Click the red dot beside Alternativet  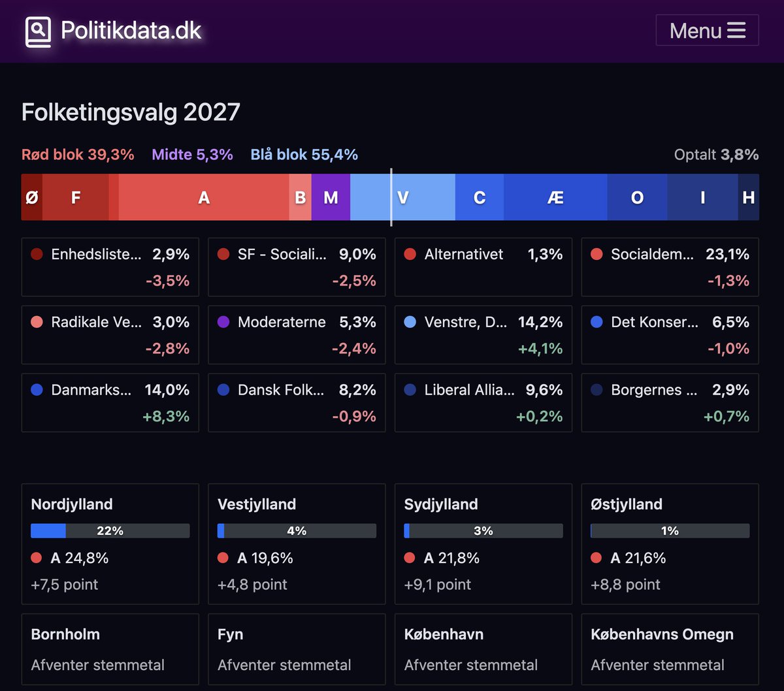tap(410, 254)
